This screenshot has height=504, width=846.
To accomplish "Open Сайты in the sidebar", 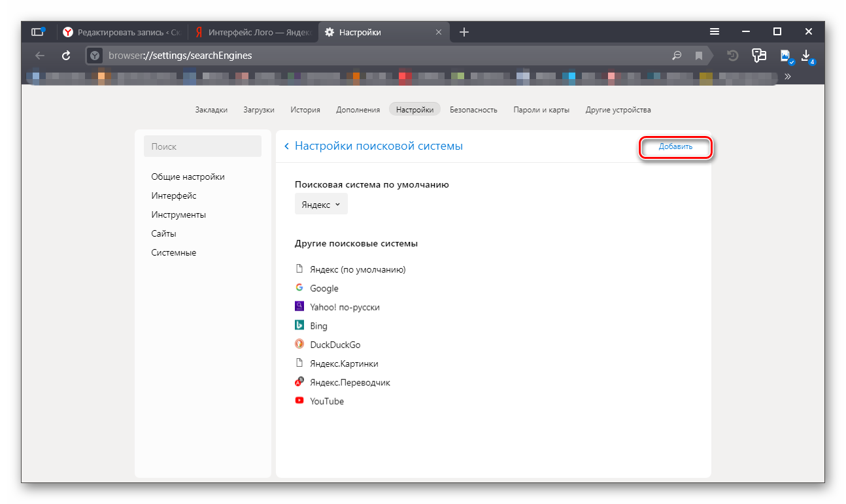I will (x=163, y=233).
